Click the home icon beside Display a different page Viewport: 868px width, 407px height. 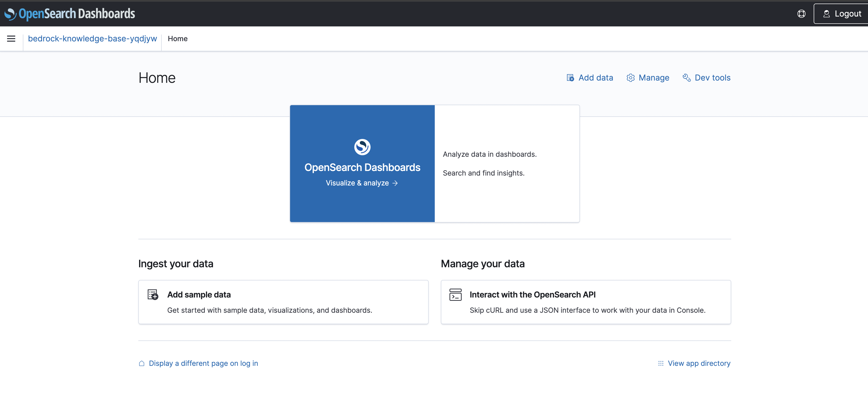click(x=142, y=363)
